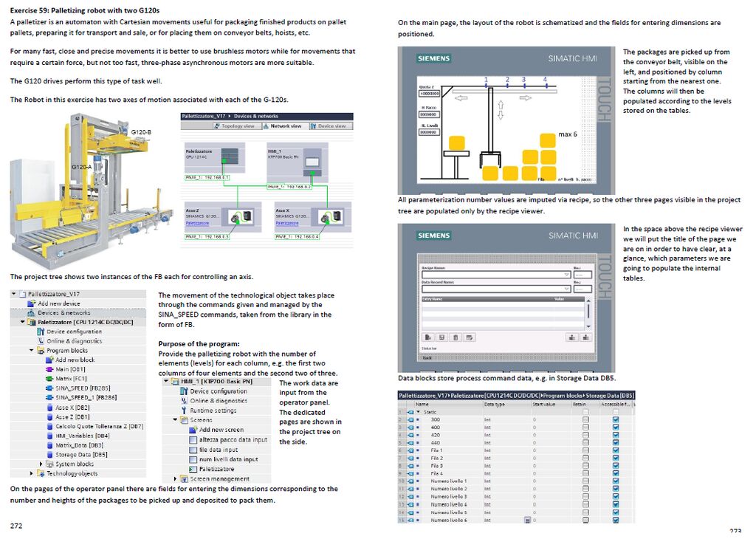
Task: Open Add new device in project tree
Action: click(x=58, y=303)
